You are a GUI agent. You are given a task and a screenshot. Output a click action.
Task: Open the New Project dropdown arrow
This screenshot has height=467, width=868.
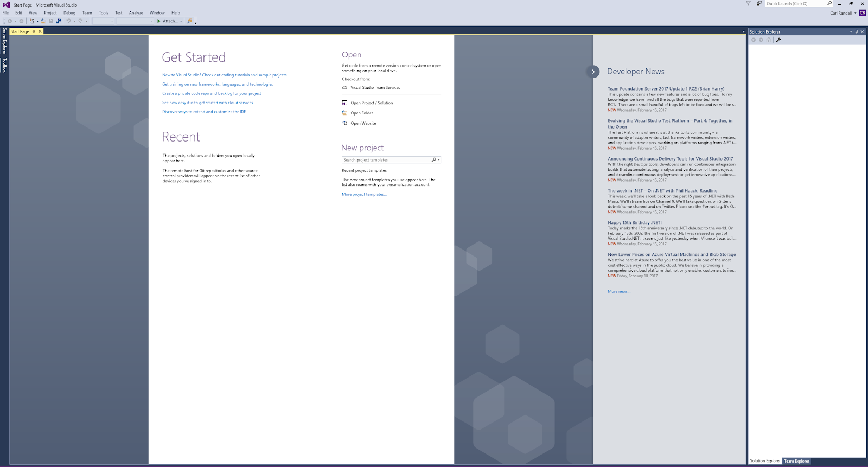pyautogui.click(x=37, y=21)
